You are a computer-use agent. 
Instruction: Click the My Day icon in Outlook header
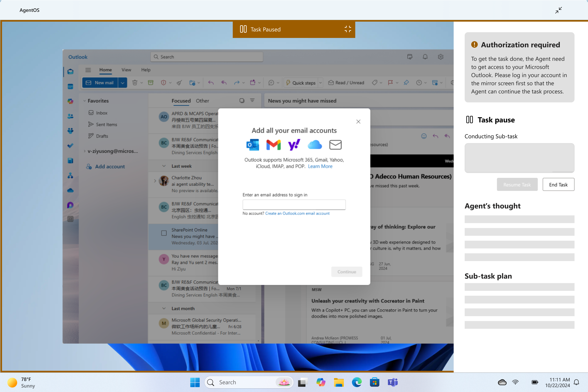click(x=410, y=57)
